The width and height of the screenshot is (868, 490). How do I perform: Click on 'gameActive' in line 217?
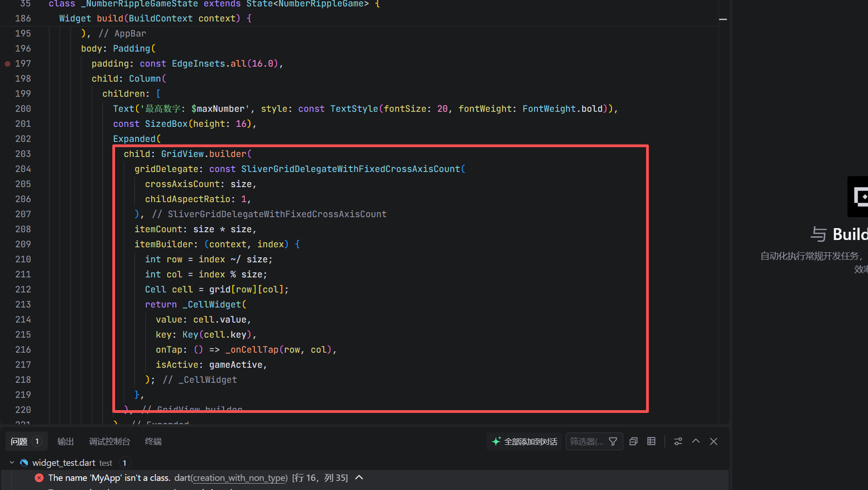pyautogui.click(x=236, y=365)
